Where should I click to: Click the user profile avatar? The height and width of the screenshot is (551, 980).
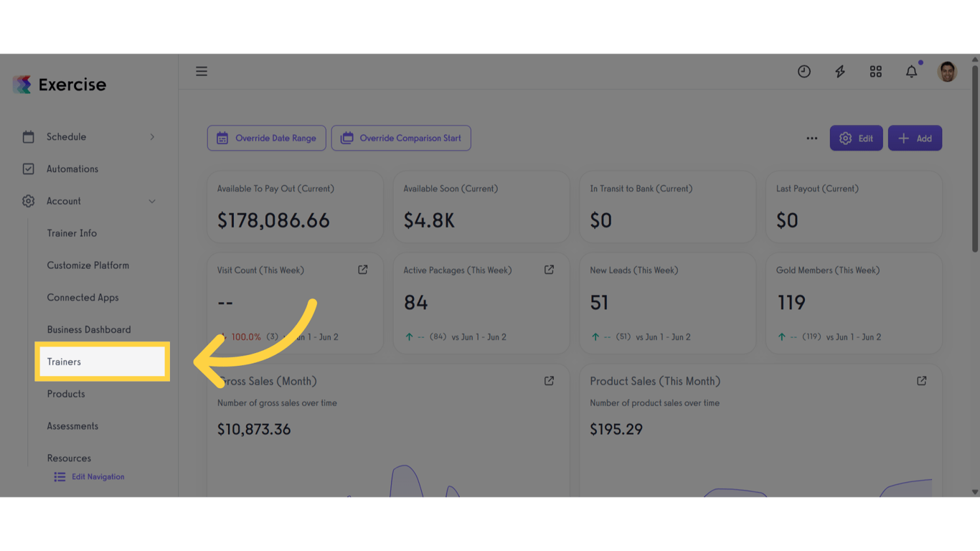[947, 71]
